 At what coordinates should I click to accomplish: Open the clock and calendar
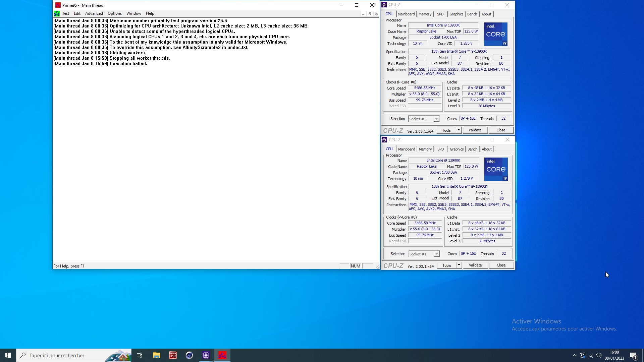tap(614, 355)
